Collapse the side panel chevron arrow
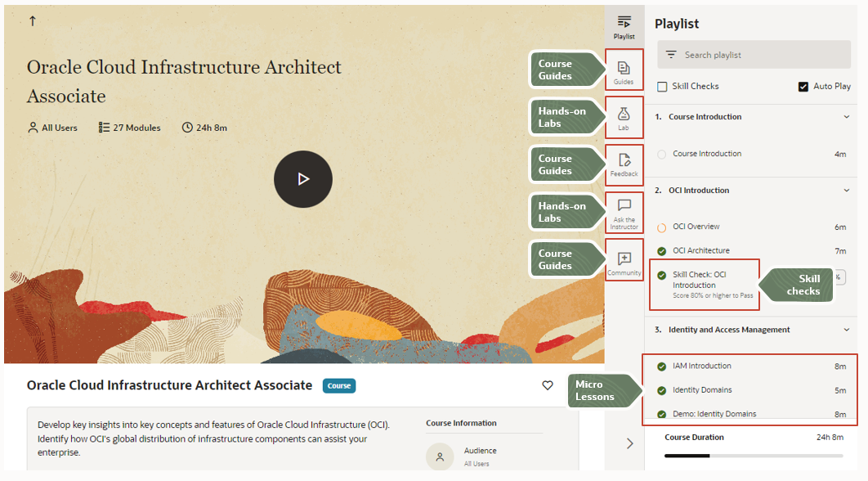Image resolution: width=868 pixels, height=481 pixels. click(x=629, y=443)
